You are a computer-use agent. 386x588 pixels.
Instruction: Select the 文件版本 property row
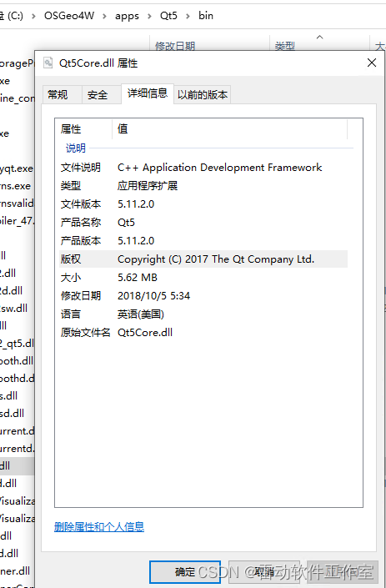click(203, 204)
